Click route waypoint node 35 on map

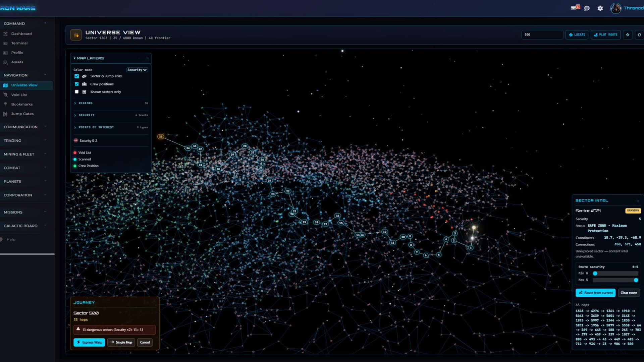click(x=161, y=136)
